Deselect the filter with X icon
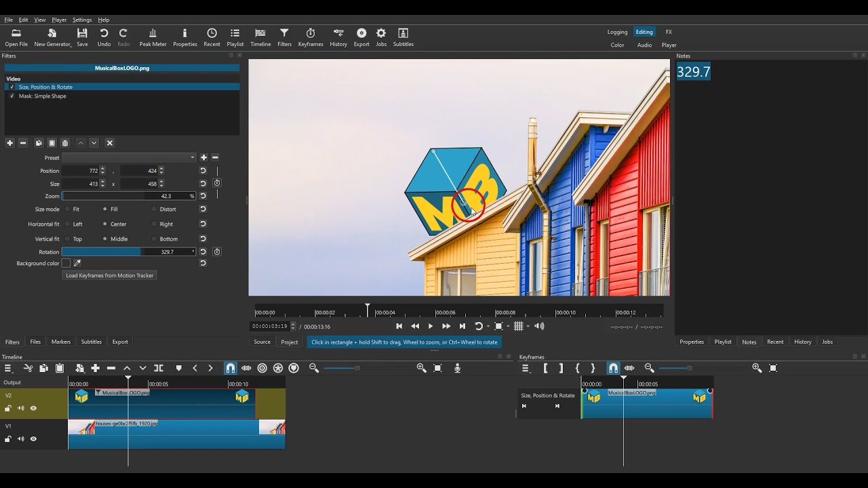The height and width of the screenshot is (488, 868). [x=110, y=143]
